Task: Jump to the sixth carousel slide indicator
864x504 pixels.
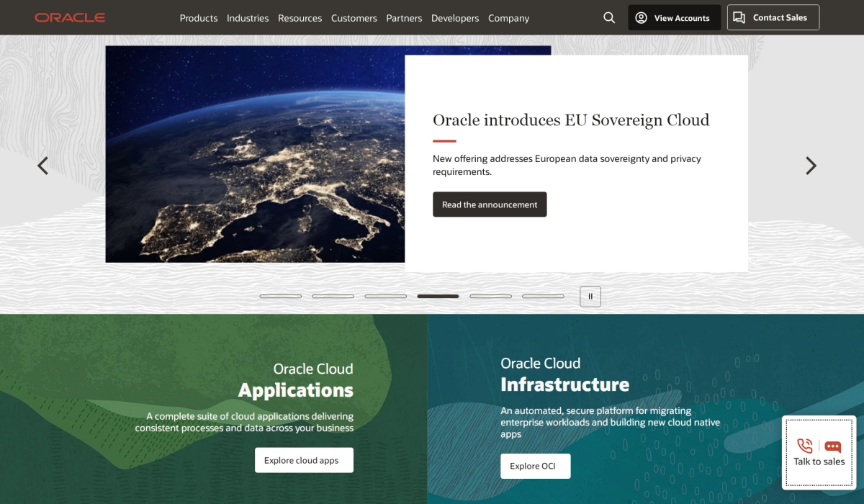Action: tap(543, 297)
